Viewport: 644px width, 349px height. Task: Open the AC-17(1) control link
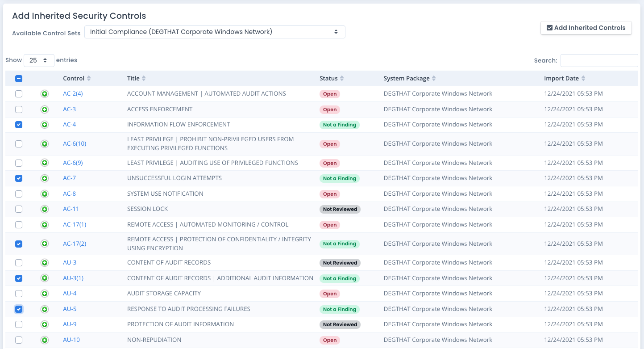pyautogui.click(x=75, y=225)
